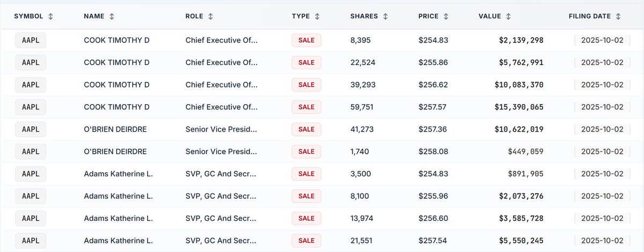
Task: Click filing date on $15,390,065 row
Action: pyautogui.click(x=602, y=107)
